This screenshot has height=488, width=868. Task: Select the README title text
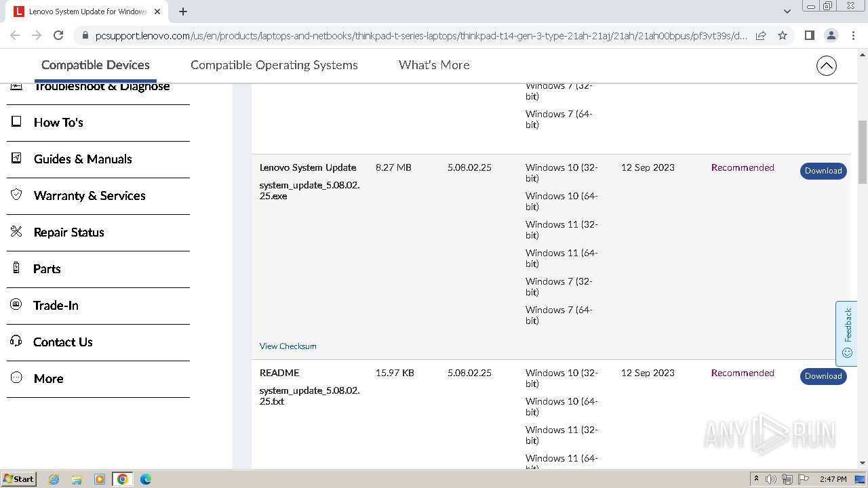(x=279, y=373)
